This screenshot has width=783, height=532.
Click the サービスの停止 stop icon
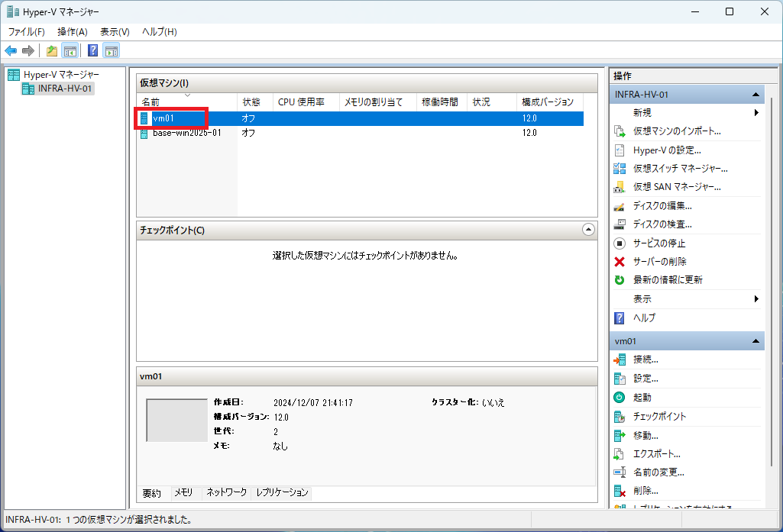pos(620,243)
